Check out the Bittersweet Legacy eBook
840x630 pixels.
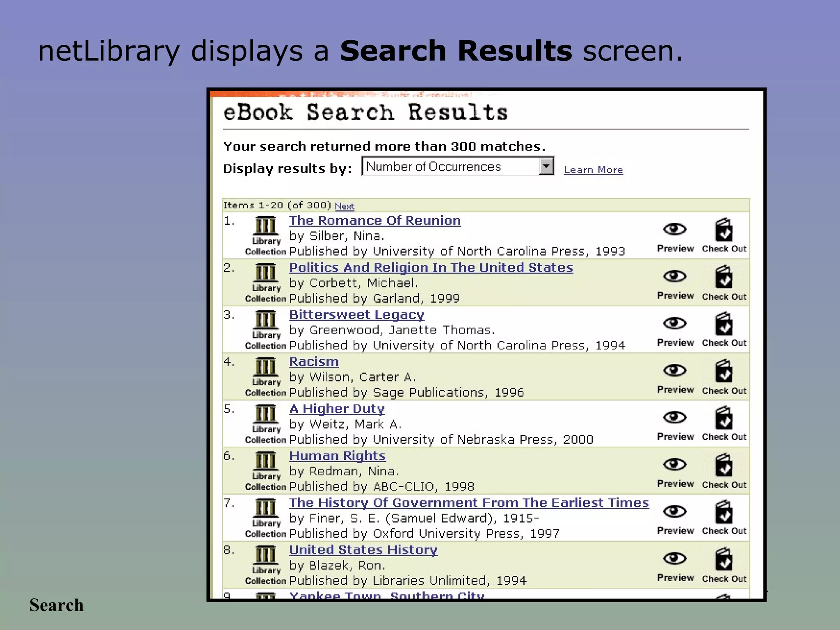click(724, 324)
